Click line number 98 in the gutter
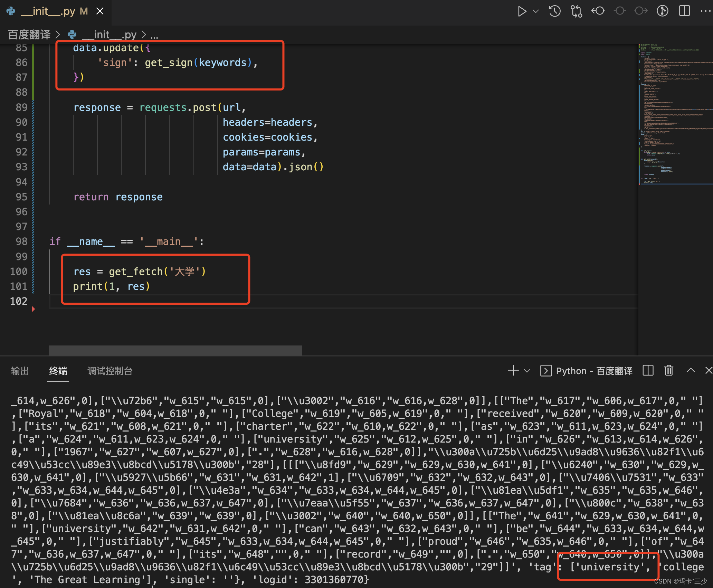This screenshot has width=713, height=588. coord(21,241)
